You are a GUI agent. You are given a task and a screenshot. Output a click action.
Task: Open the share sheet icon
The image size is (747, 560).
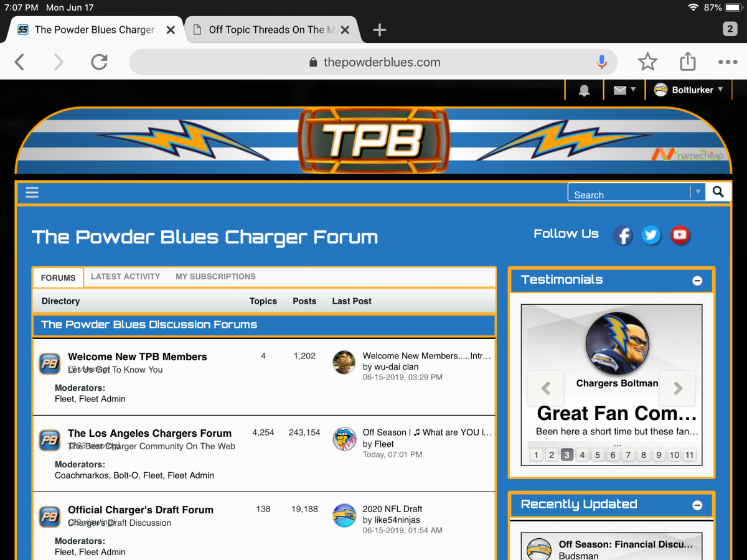point(687,61)
